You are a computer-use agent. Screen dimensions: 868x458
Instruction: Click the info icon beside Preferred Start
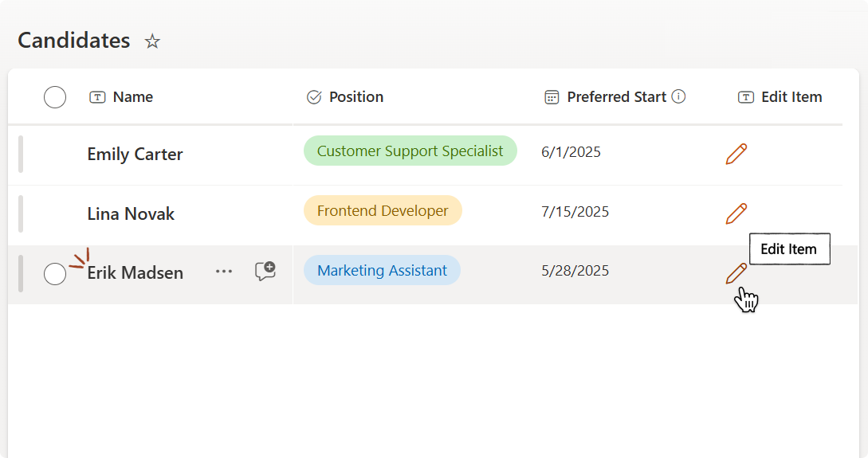[x=678, y=96]
